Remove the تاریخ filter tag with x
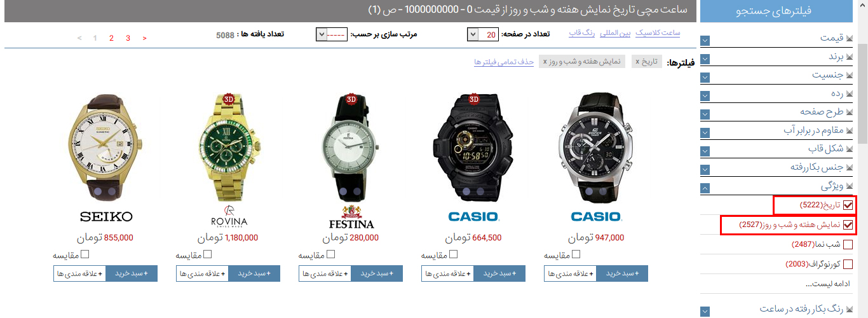Viewport: 868px width, 318px height. point(637,62)
